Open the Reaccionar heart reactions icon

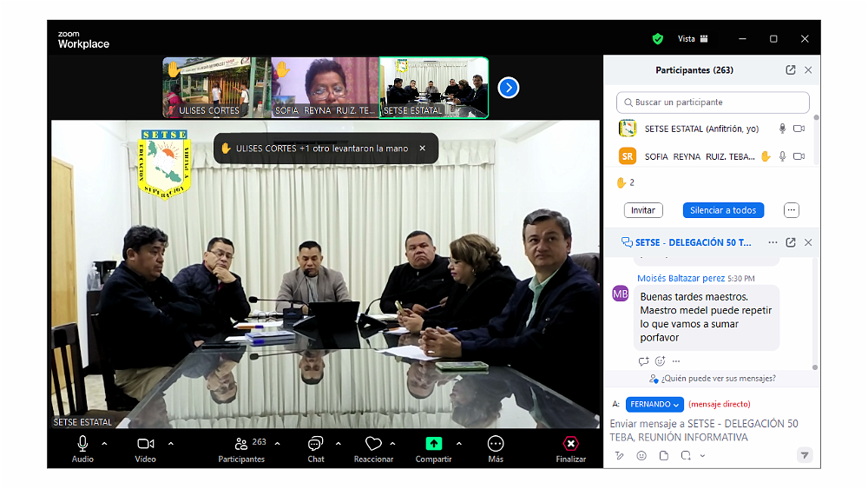pyautogui.click(x=373, y=444)
